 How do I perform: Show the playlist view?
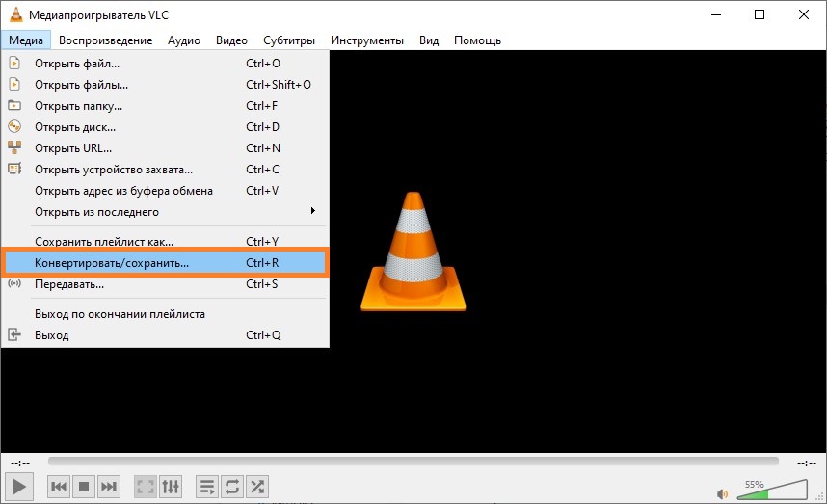pos(207,487)
